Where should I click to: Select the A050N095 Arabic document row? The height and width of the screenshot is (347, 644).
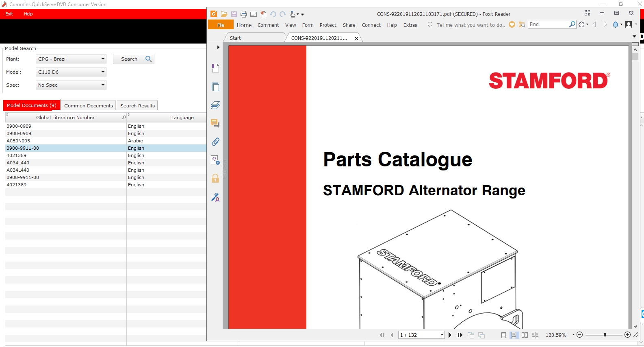coord(106,141)
